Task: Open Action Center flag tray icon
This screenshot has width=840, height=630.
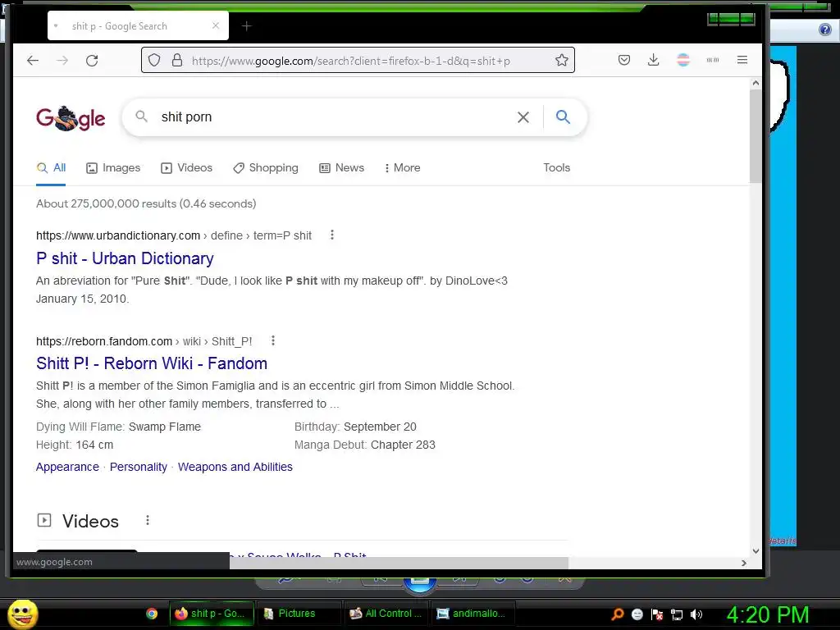Action: [x=657, y=614]
